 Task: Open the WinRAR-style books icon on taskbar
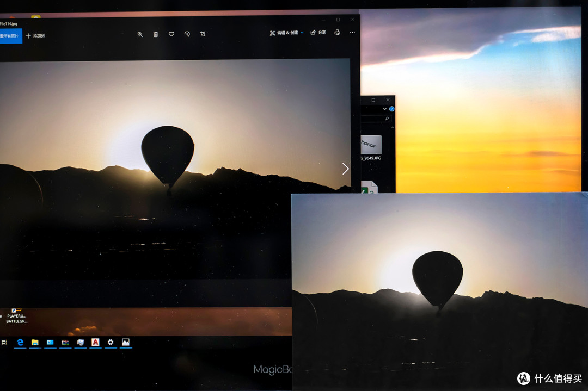pyautogui.click(x=65, y=342)
